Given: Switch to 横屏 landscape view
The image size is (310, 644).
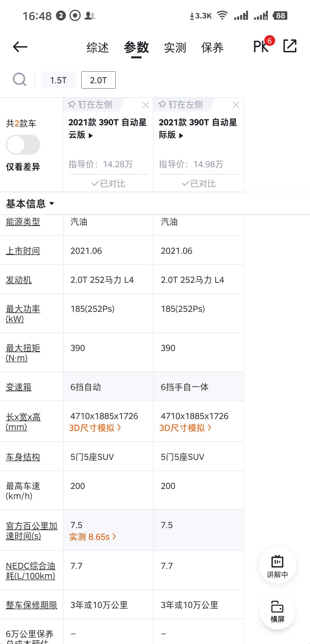Looking at the screenshot, I should 277,612.
